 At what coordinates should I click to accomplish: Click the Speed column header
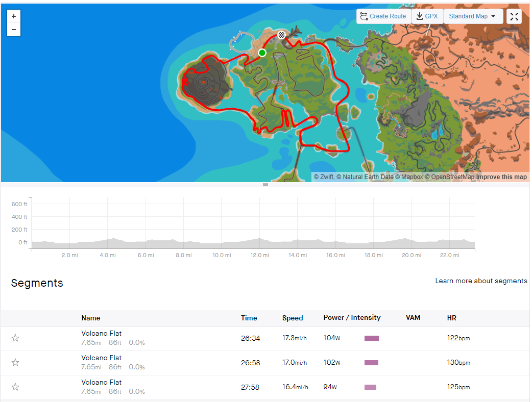[293, 318]
